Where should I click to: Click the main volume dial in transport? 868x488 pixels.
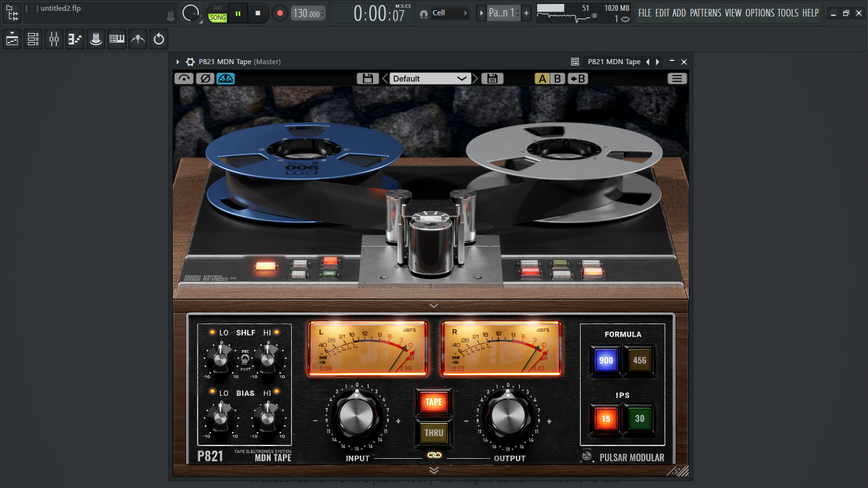pos(190,13)
